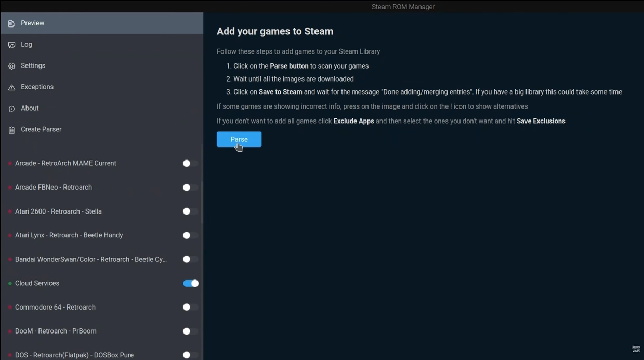
Task: Click green status dot beside Cloud Services
Action: pyautogui.click(x=10, y=284)
